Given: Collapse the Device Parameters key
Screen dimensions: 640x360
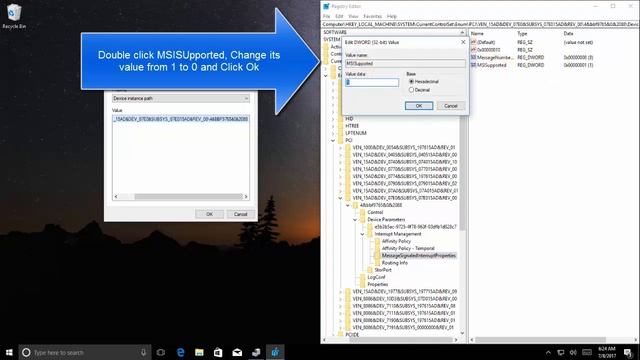Looking at the screenshot, I should (355, 220).
